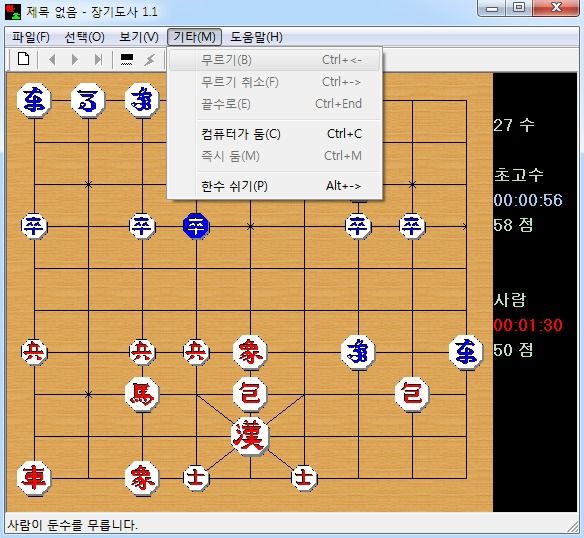This screenshot has width=584, height=538.
Task: Click the app icon in the title bar
Action: coord(13,12)
